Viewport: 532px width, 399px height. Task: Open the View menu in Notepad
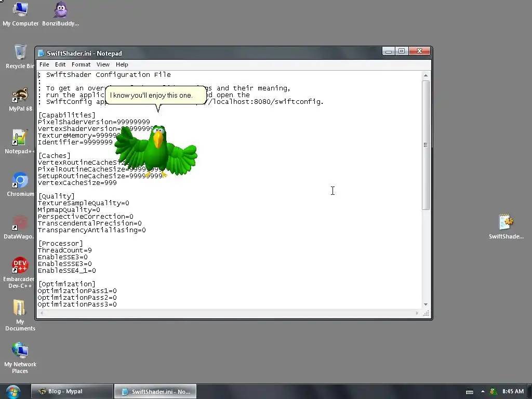[x=103, y=64]
